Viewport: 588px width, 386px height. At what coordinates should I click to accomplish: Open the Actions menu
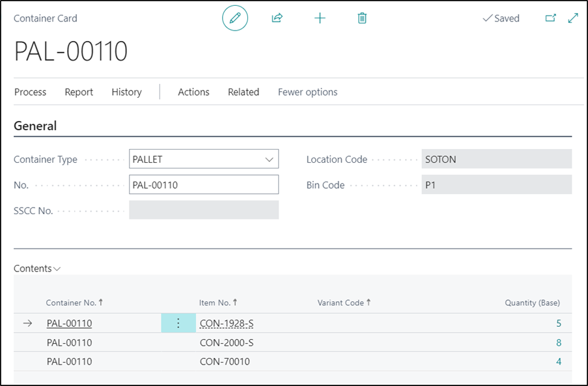193,92
